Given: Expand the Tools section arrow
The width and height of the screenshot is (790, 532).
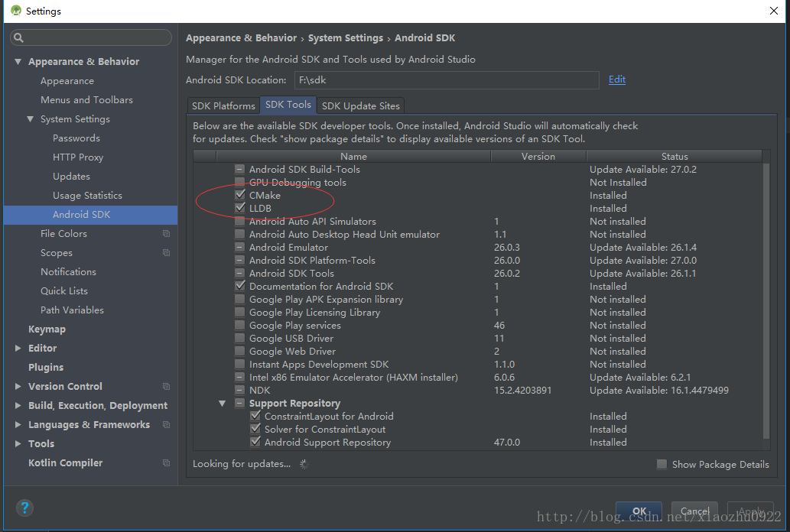Looking at the screenshot, I should [18, 444].
